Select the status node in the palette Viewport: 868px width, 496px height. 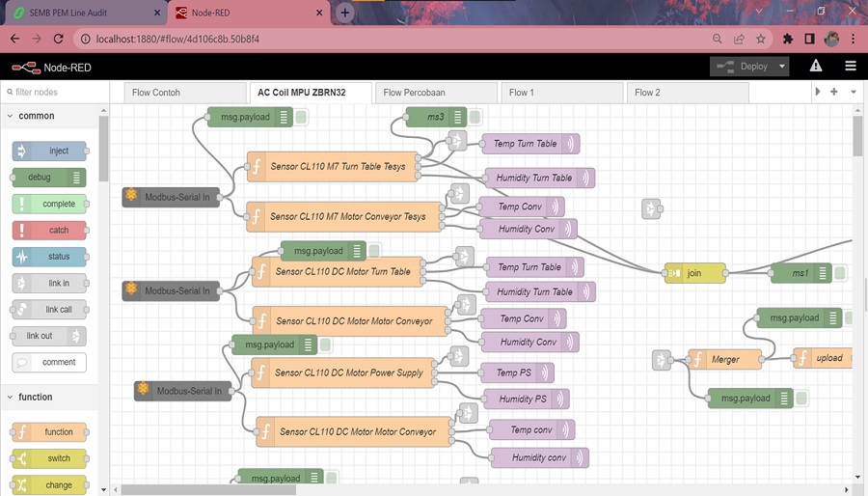click(x=49, y=257)
